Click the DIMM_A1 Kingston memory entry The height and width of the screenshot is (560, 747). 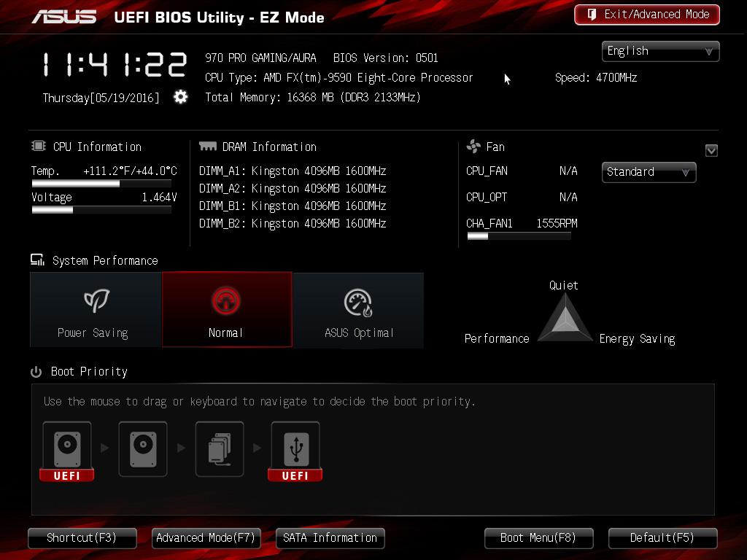[293, 171]
